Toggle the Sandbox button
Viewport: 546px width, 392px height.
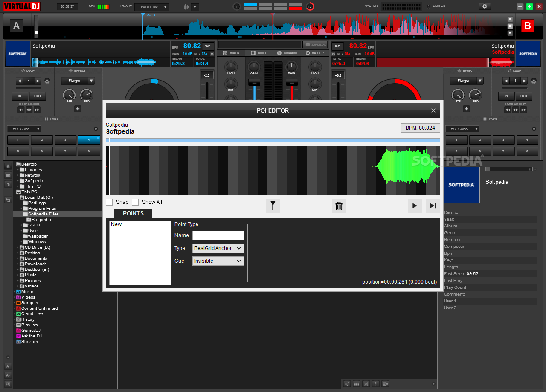(x=315, y=44)
